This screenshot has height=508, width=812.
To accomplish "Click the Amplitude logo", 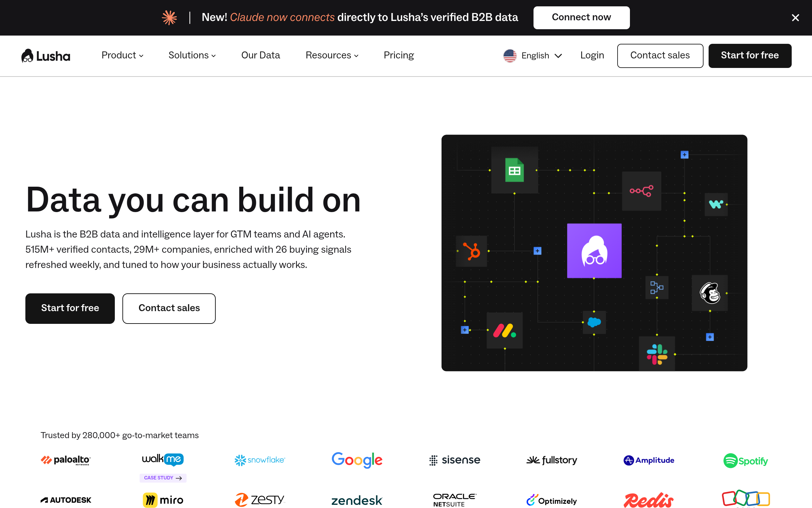I will 649,460.
